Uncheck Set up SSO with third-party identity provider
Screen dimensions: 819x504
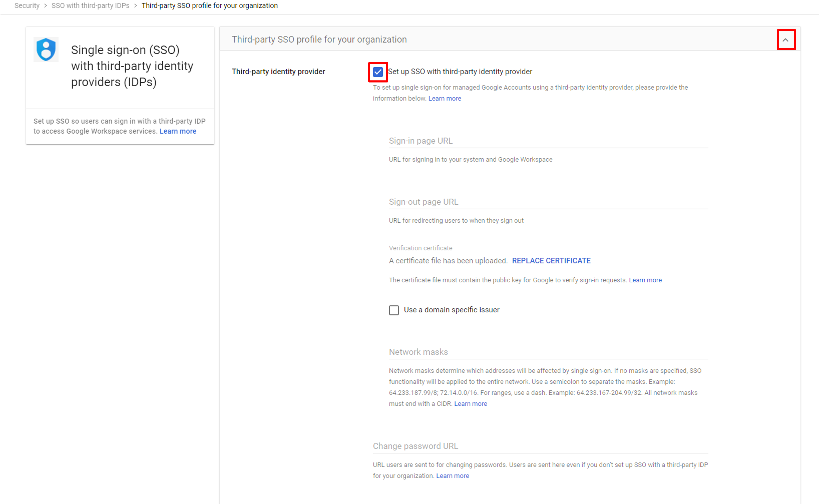tap(378, 72)
